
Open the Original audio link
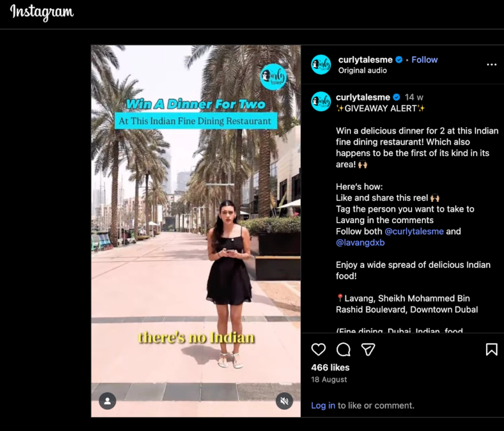tap(362, 70)
